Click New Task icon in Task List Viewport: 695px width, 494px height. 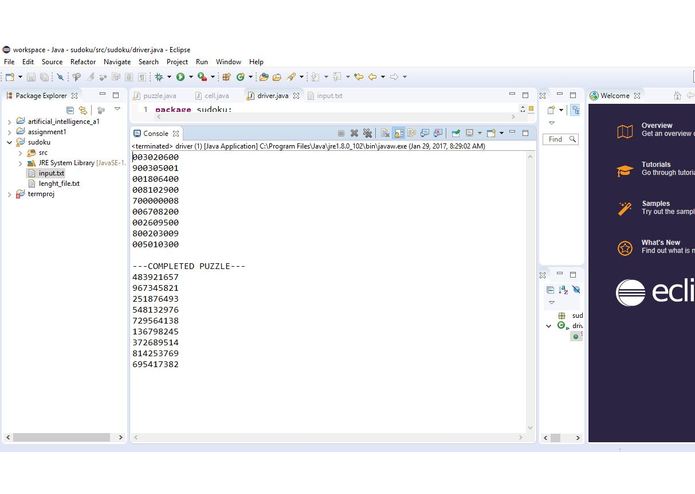pos(551,110)
